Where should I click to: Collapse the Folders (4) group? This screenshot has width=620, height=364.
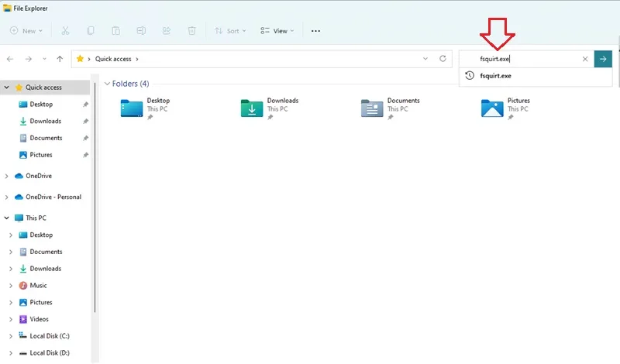(x=107, y=84)
